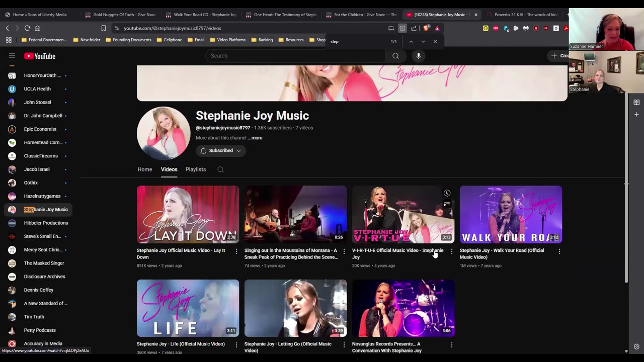Open John Stossel subscription in sidebar
This screenshot has width=644, height=362.
pyautogui.click(x=38, y=102)
